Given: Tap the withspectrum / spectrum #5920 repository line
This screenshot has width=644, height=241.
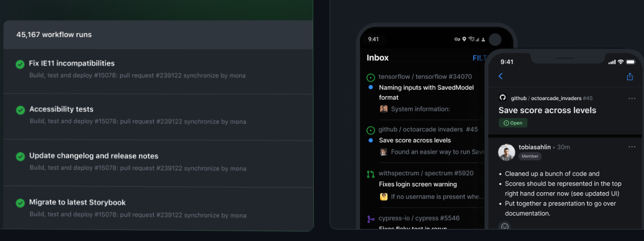Looking at the screenshot, I should tap(426, 173).
